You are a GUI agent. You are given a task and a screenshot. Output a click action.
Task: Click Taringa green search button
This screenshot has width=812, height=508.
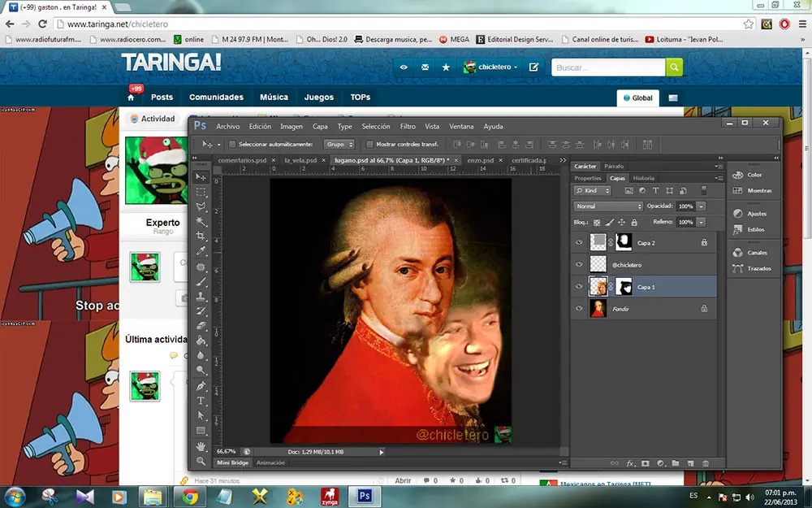[x=674, y=67]
